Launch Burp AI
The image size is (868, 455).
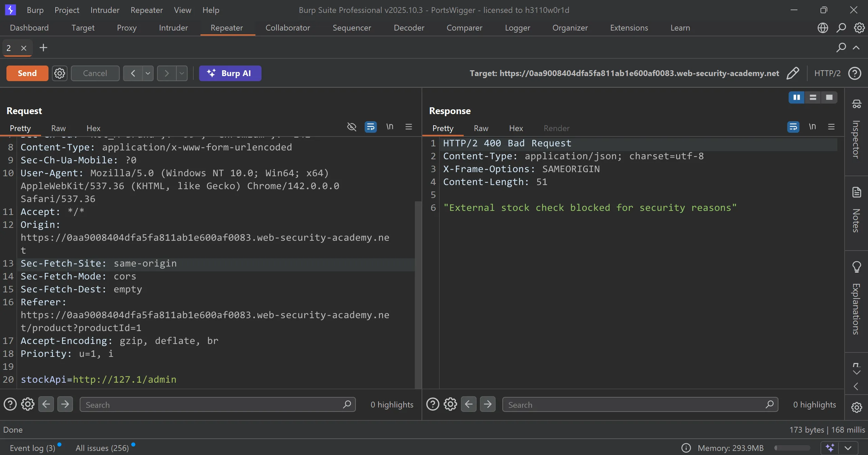coord(230,73)
